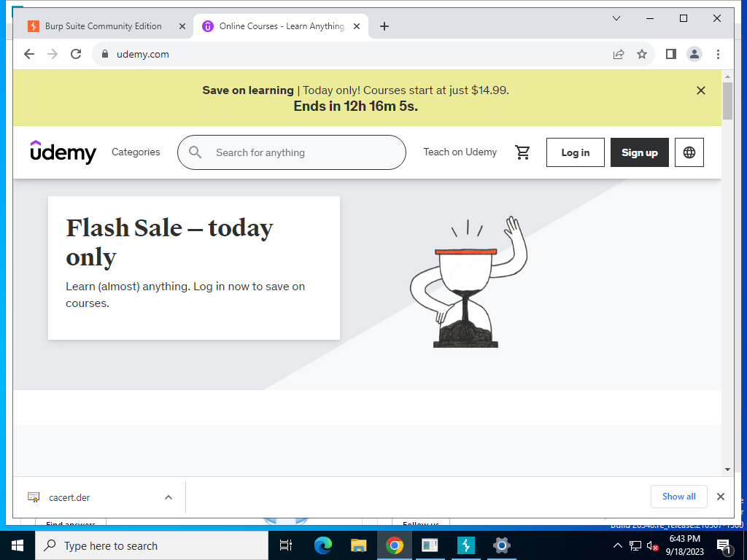Viewport: 747px width, 560px height.
Task: Open a new browser tab
Action: [x=384, y=26]
